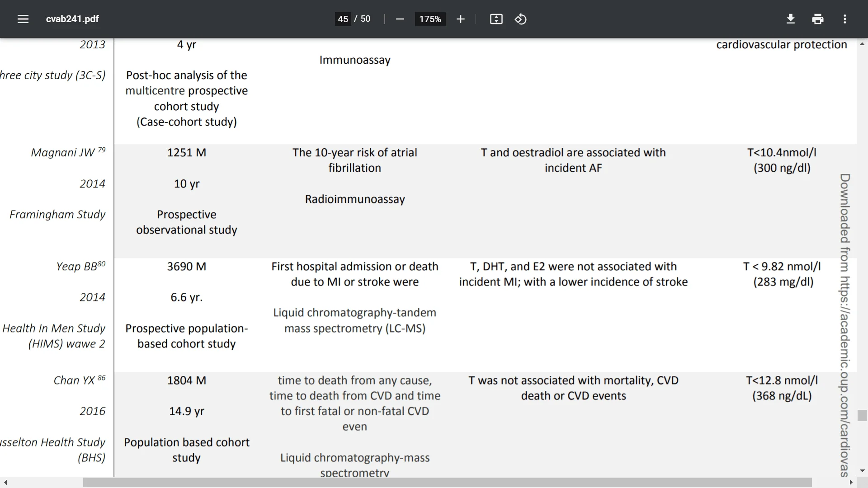868x488 pixels.
Task: Click the file name cvab241.pdf
Action: pos(72,19)
